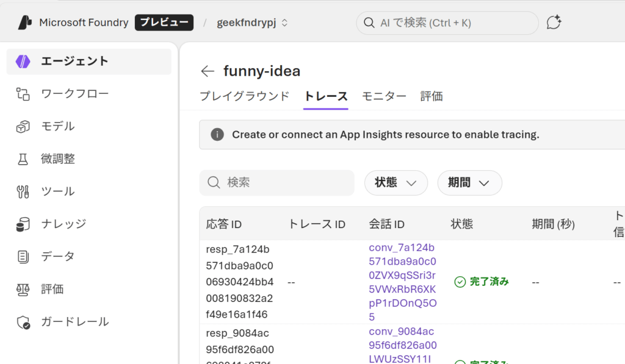Open Workflows from the sidebar icon
The image size is (625, 364).
(23, 94)
